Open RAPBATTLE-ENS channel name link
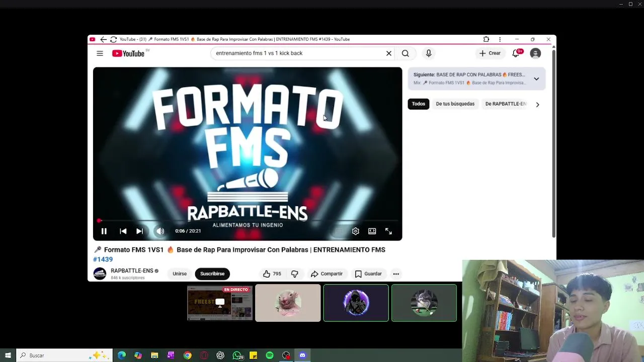 (x=132, y=271)
